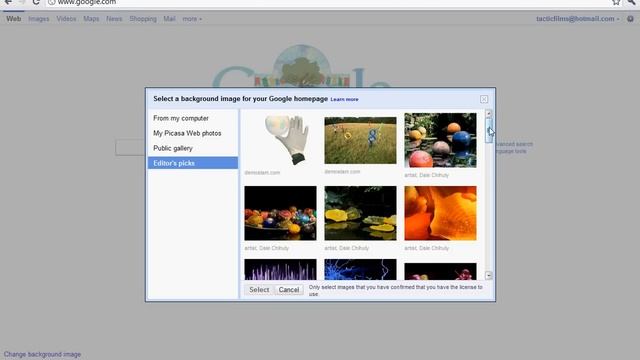Click the www.google.com address bar
Viewport: 640px width, 360px height.
327,2
